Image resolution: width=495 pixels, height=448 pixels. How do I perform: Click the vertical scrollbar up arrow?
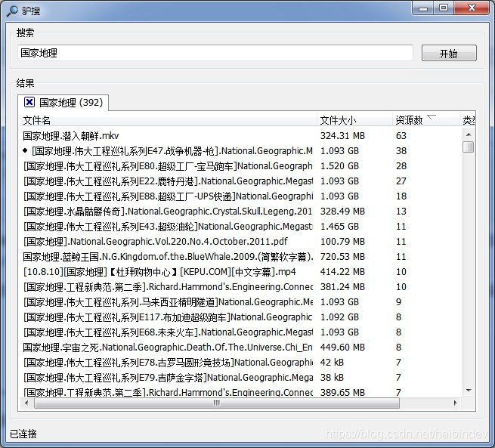coord(469,134)
